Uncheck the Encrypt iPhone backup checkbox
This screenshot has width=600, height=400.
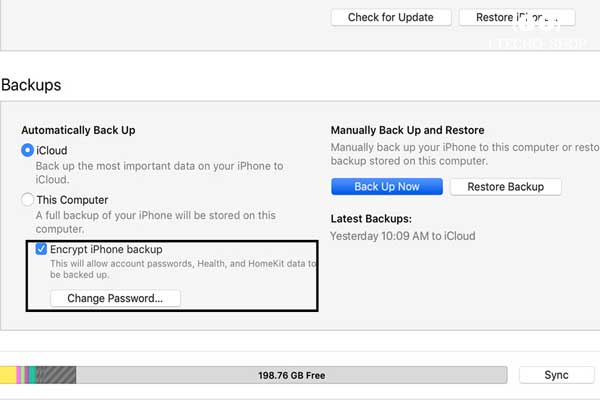pyautogui.click(x=41, y=249)
